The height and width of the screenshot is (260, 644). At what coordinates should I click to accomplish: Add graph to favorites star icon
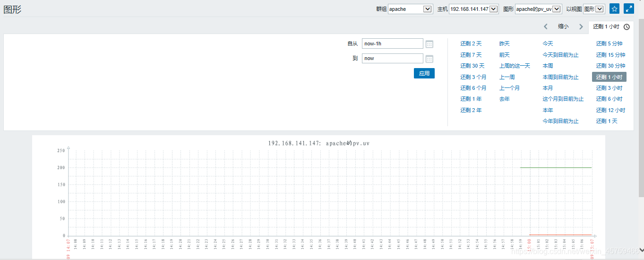point(614,9)
